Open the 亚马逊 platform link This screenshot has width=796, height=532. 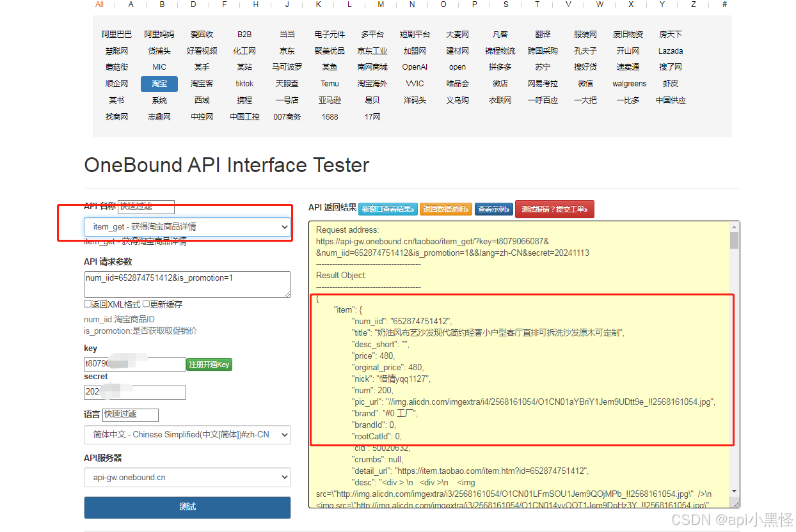pyautogui.click(x=330, y=100)
